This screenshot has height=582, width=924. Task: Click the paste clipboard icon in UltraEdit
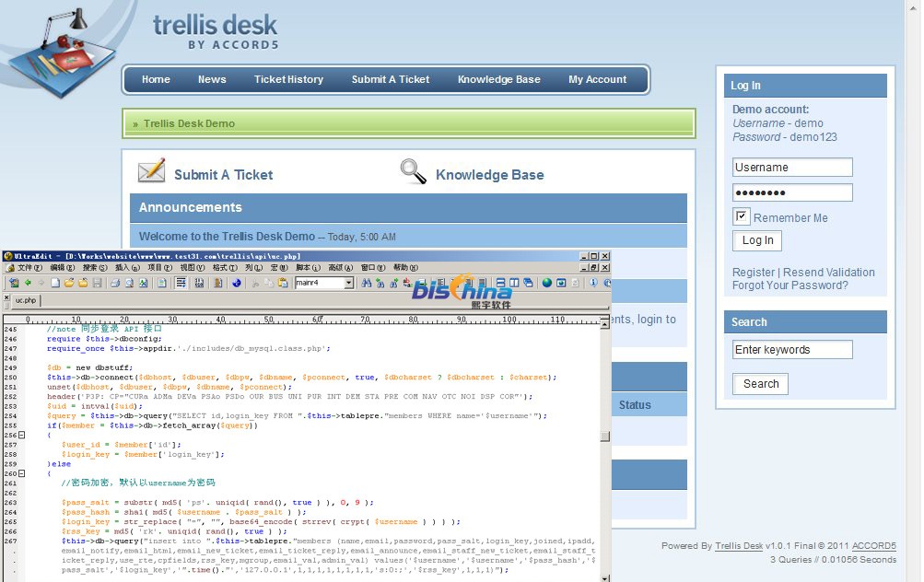point(283,283)
